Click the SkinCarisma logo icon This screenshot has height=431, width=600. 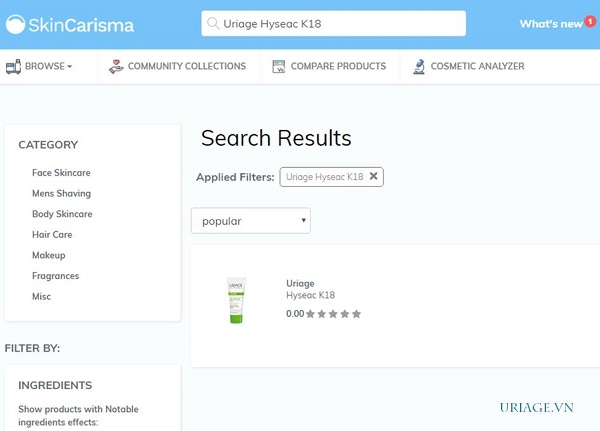[x=16, y=23]
